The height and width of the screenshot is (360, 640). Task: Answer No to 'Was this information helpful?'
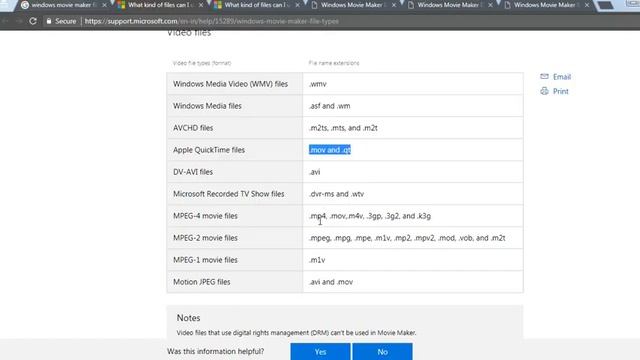pyautogui.click(x=382, y=351)
